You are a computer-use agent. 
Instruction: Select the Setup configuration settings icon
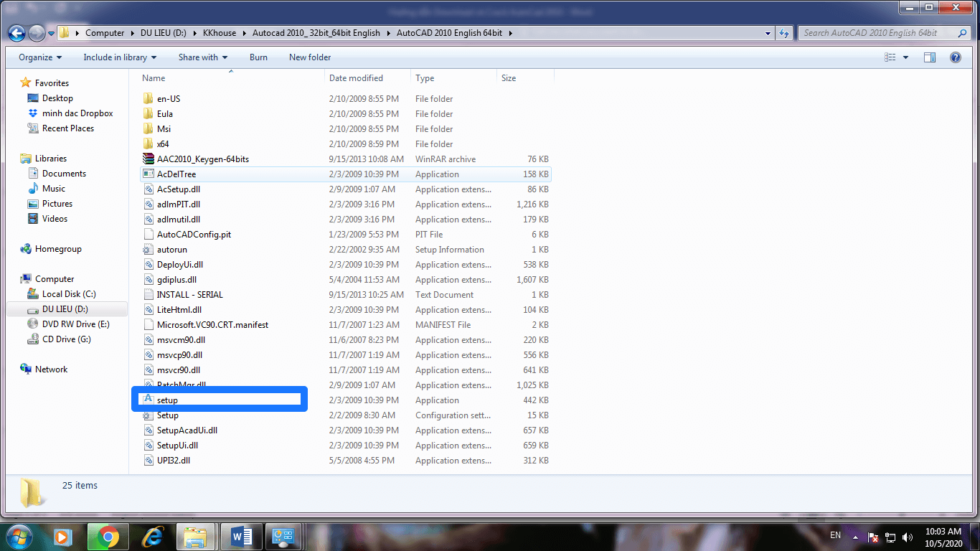pos(149,415)
